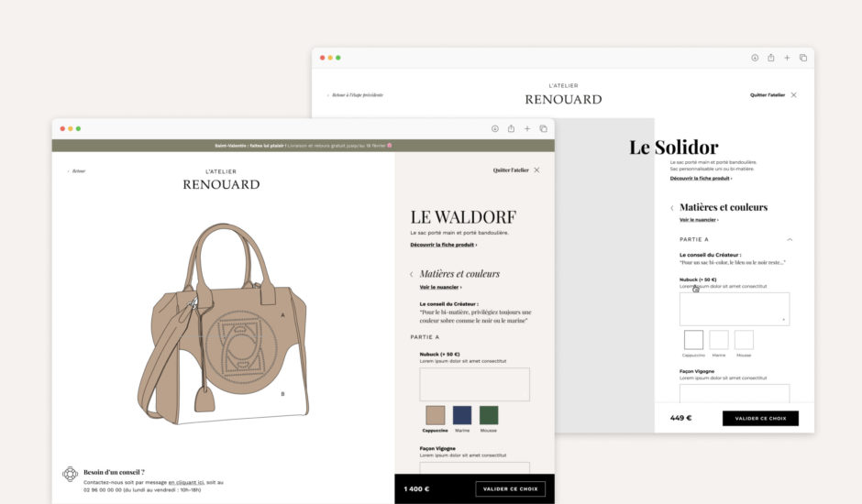Viewport: 862px width, 504px height.
Task: Click the 'VALIDER CE CHOIX' button beside 1 400 €
Action: pyautogui.click(x=510, y=488)
